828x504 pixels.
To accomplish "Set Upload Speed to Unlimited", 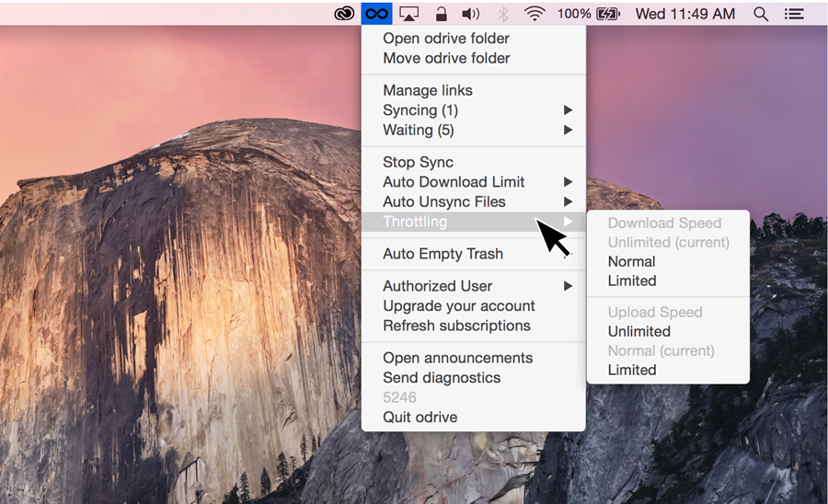I will pos(668,331).
